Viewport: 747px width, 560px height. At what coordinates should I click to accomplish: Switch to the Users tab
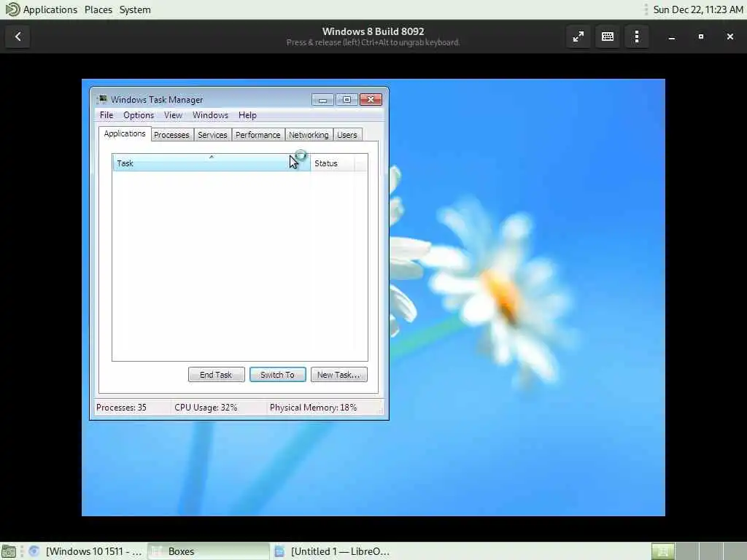[347, 135]
